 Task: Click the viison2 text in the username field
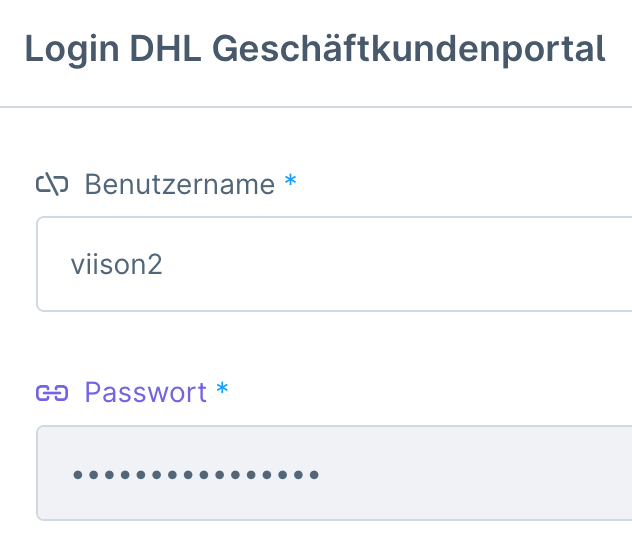click(x=116, y=264)
